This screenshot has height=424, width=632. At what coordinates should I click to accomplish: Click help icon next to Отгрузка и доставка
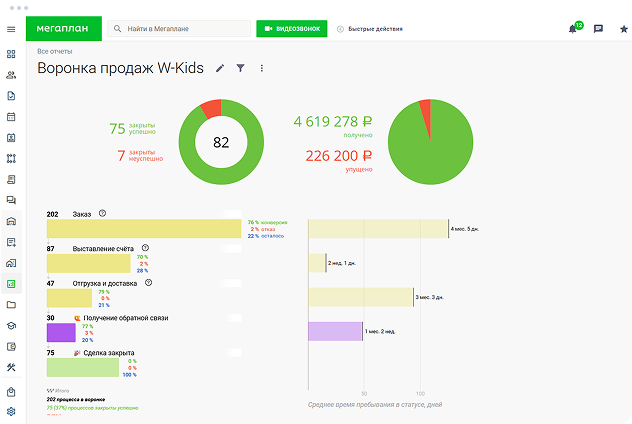(148, 283)
